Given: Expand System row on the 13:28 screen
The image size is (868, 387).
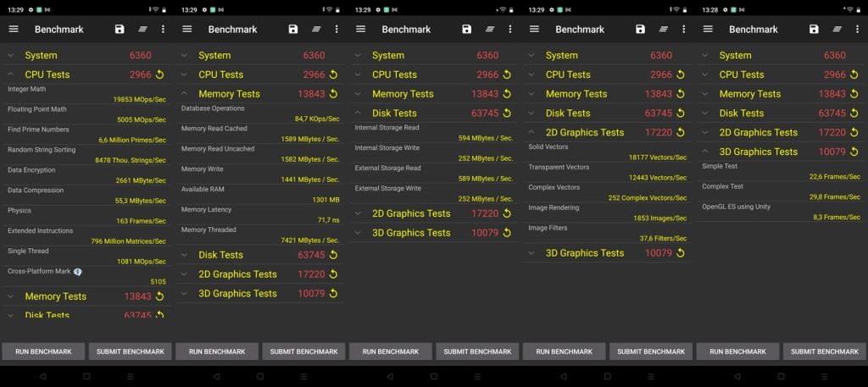Looking at the screenshot, I should [704, 55].
